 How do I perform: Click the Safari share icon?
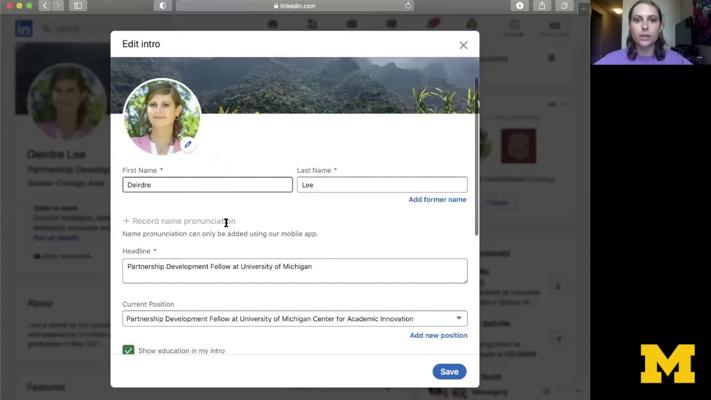coord(542,6)
